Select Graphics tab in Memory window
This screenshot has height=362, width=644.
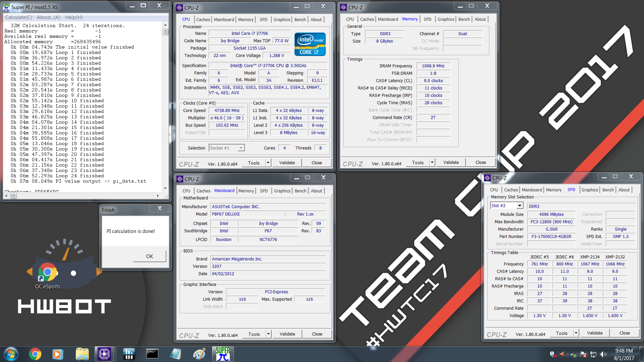coord(446,19)
